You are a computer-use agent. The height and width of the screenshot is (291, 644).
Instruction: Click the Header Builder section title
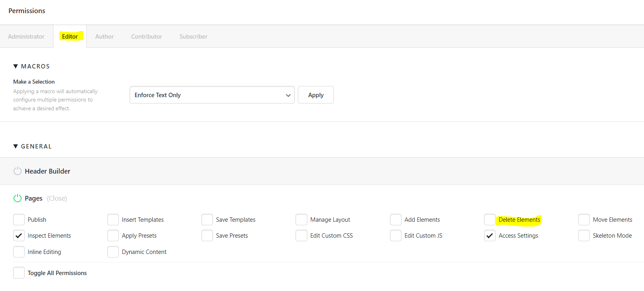coord(47,171)
